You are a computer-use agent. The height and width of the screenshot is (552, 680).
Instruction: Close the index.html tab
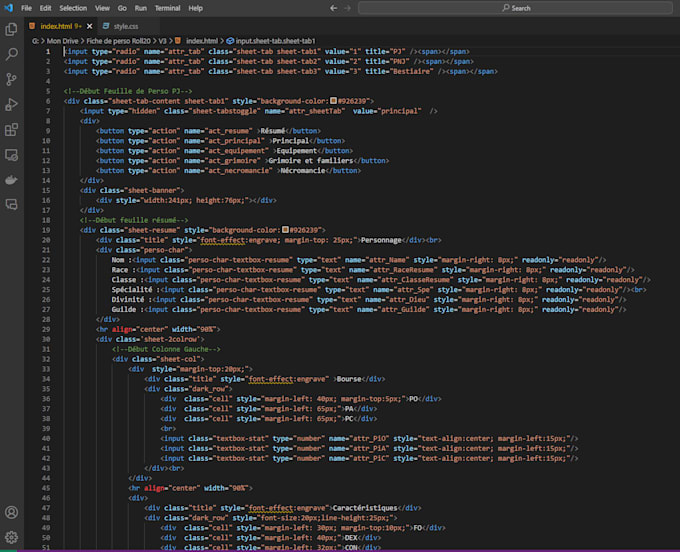point(91,25)
